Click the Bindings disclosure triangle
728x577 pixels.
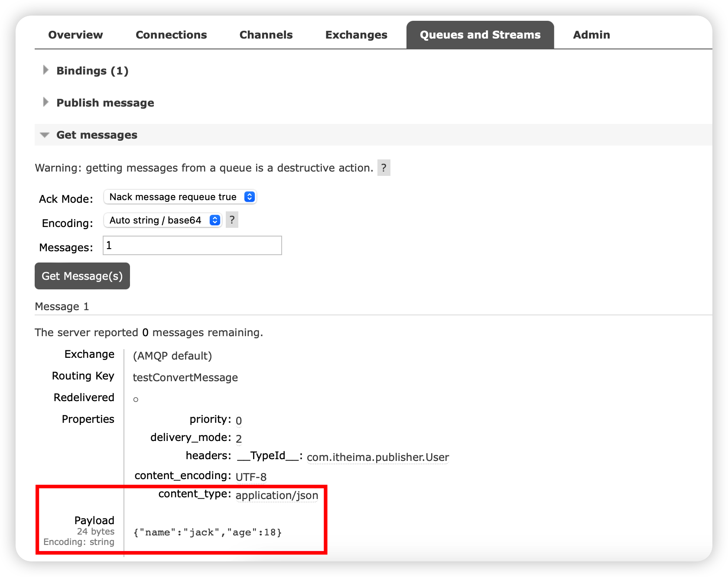point(45,70)
